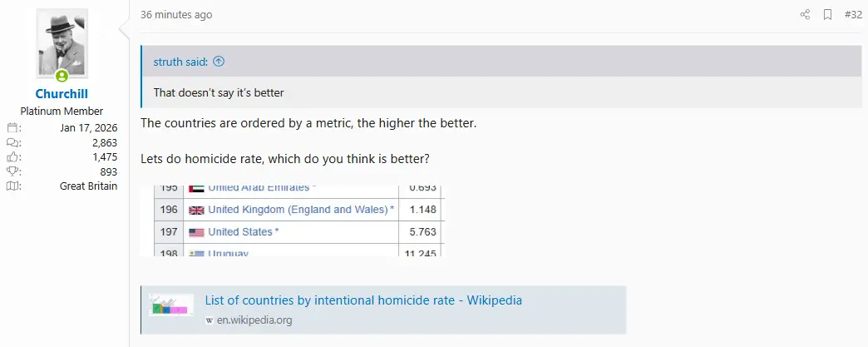This screenshot has height=347, width=868.
Task: Click the Wikipedia 'W' favicon
Action: click(210, 320)
